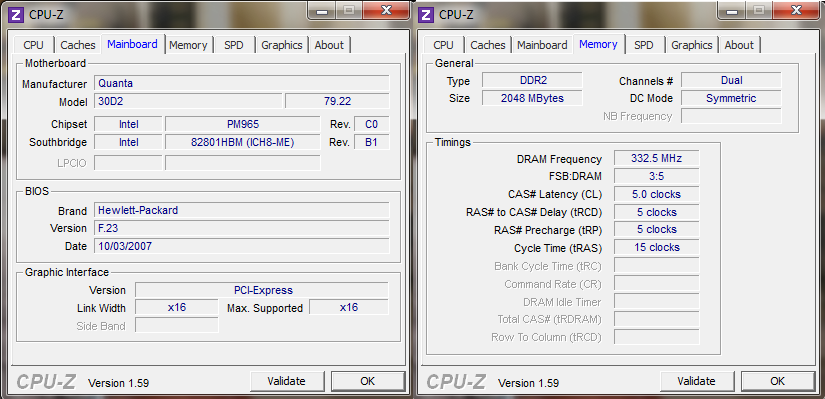Click the Max. Supported value x16
Image resolution: width=825 pixels, height=399 pixels.
coord(348,307)
